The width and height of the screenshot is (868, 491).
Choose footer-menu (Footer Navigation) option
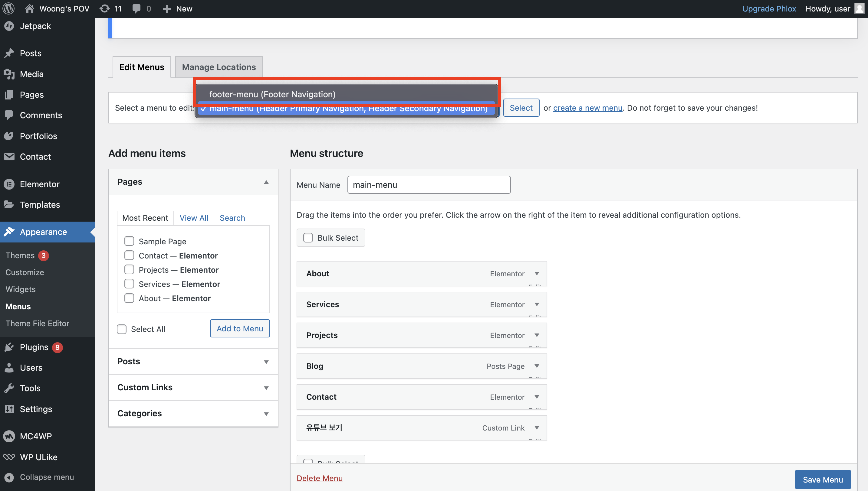(x=272, y=94)
